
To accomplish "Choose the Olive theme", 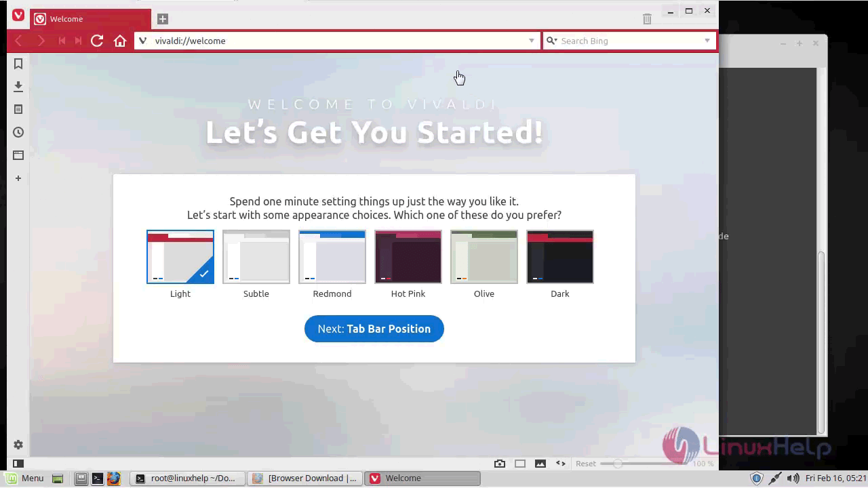I will (x=484, y=257).
